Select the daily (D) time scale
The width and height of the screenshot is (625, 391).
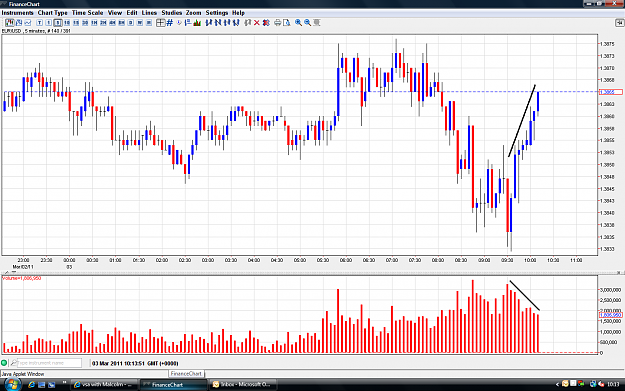(x=131, y=23)
